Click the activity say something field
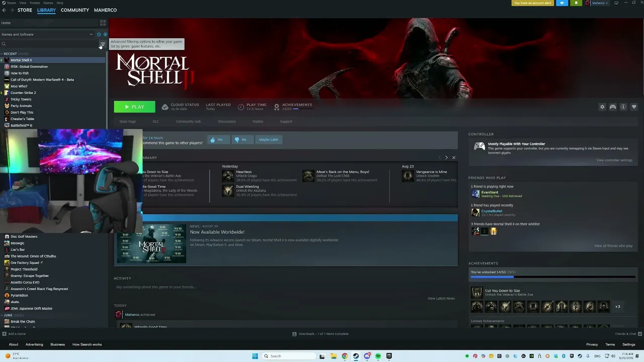The width and height of the screenshot is (644, 362). 285,287
